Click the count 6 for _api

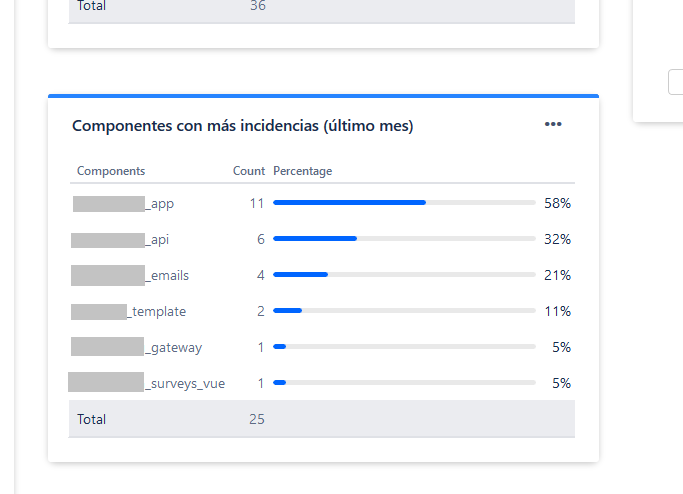tap(260, 239)
